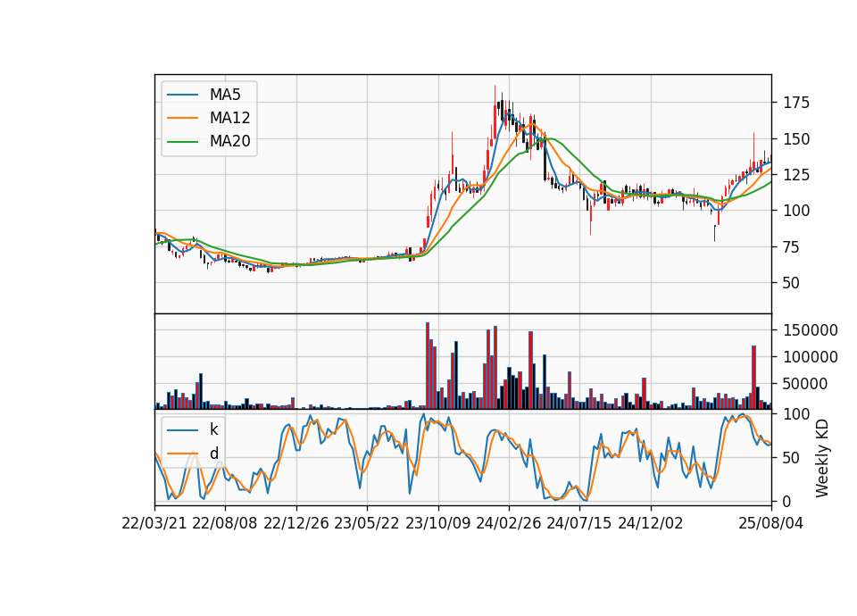Select the 24/12/02 date axis label

[x=651, y=524]
